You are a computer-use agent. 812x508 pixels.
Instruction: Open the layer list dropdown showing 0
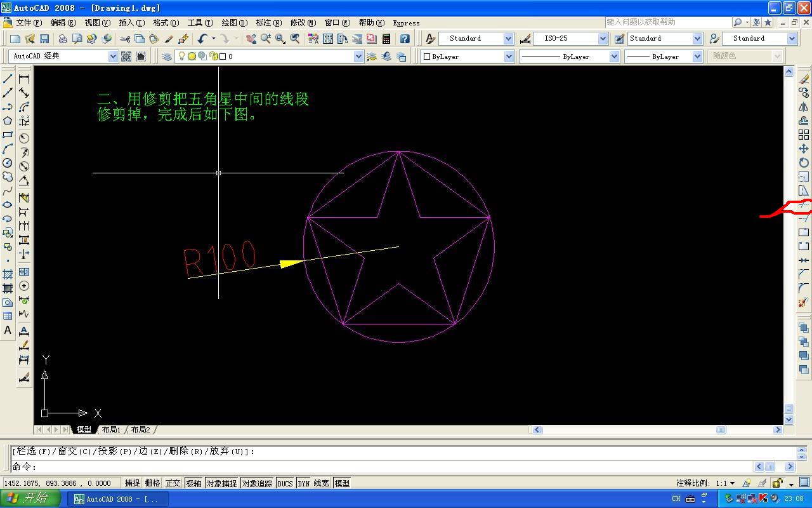tap(358, 57)
